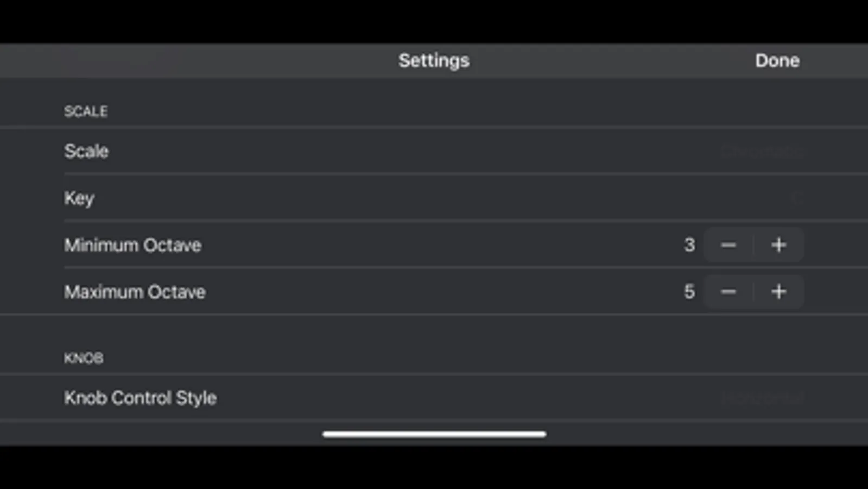The width and height of the screenshot is (868, 489).
Task: Click empty space between Scale and Knob sections
Action: (x=434, y=333)
